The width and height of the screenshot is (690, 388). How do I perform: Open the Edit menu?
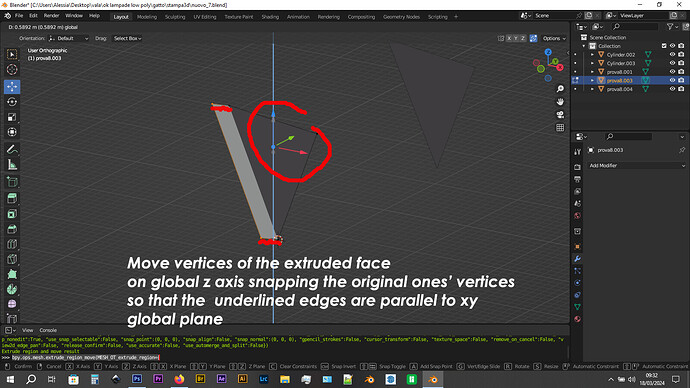point(33,16)
